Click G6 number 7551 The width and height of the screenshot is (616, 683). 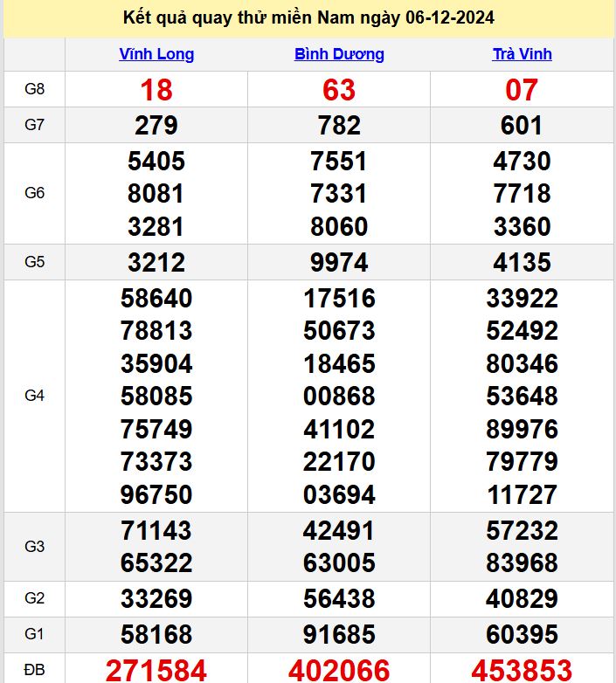coord(339,161)
